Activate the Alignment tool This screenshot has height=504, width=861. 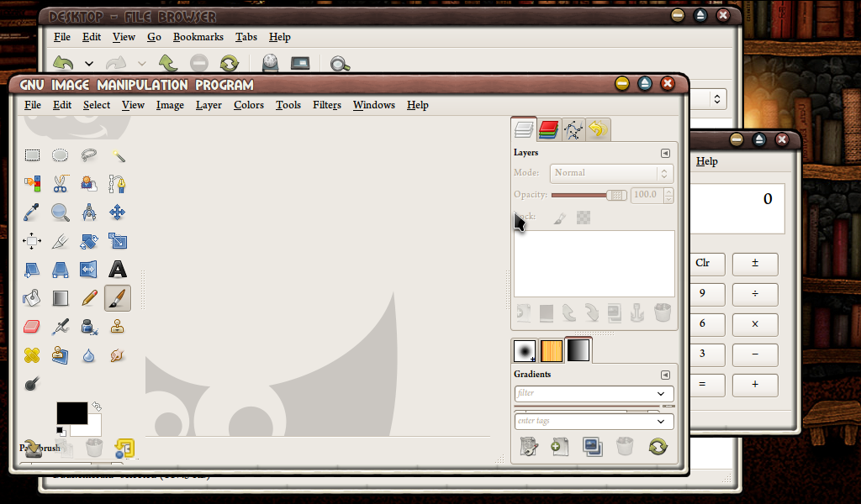(x=32, y=241)
